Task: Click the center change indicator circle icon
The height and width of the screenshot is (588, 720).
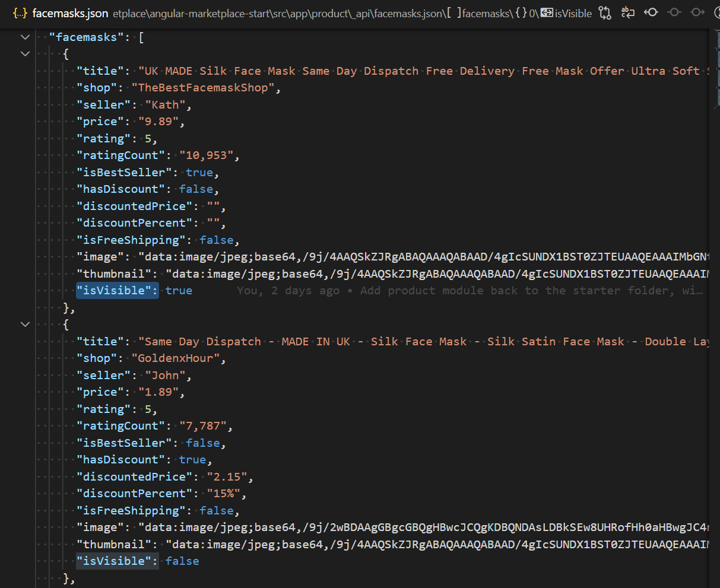Action: click(x=673, y=12)
